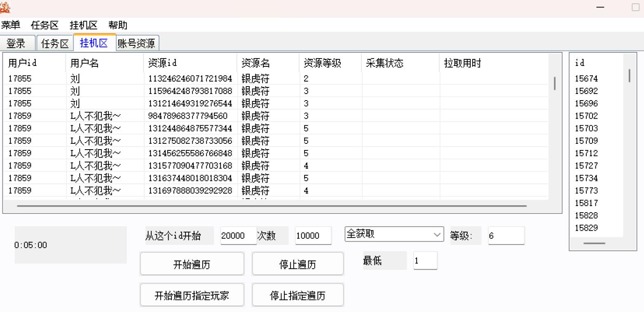Select id 15734 in right list
Image resolution: width=644 pixels, height=312 pixels.
[586, 178]
